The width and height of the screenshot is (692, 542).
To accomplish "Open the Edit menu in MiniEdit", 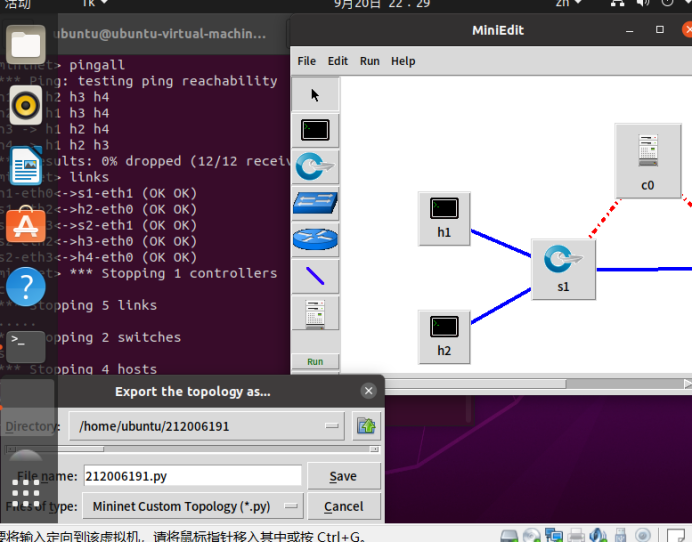I will (x=338, y=61).
